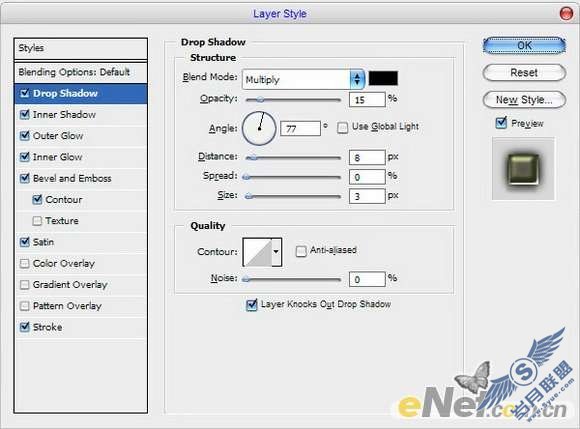Click the red close button in title bar
Viewport: 580px width, 429px height.
click(566, 14)
